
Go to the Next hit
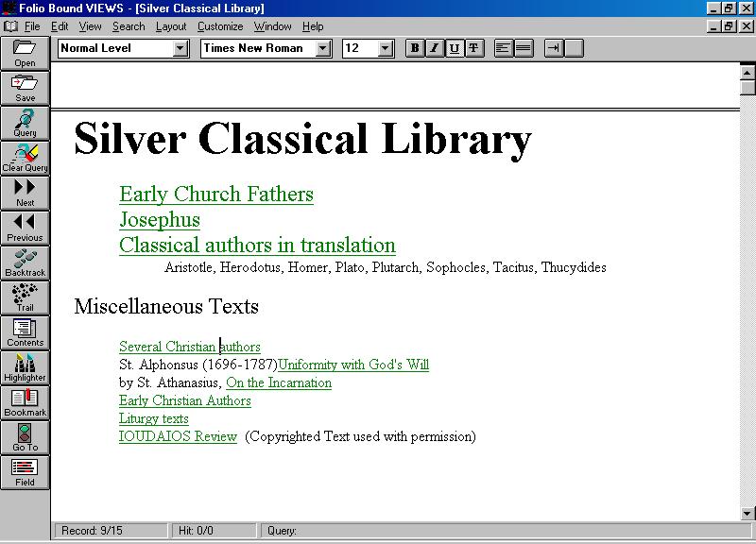click(26, 194)
